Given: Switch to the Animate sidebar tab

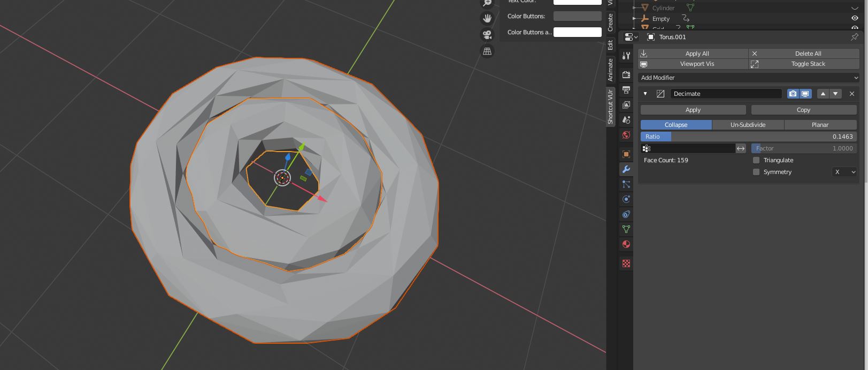Looking at the screenshot, I should click(610, 70).
